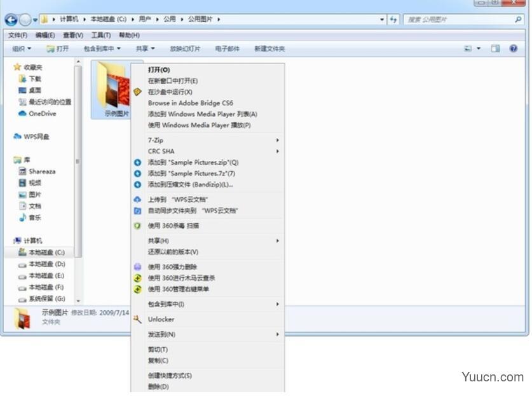
Task: Go back using the Back arrow button
Action: pyautogui.click(x=11, y=20)
